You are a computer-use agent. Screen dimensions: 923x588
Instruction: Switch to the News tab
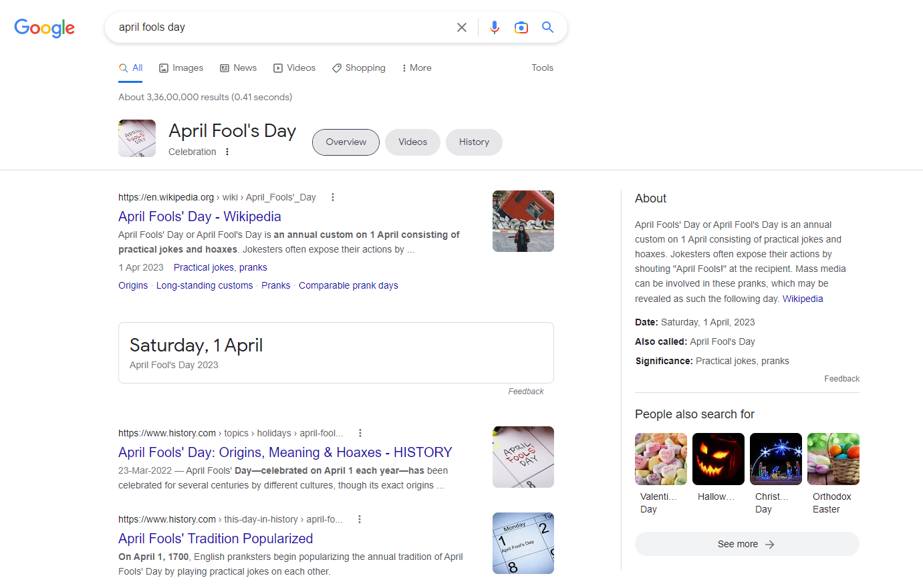[238, 68]
